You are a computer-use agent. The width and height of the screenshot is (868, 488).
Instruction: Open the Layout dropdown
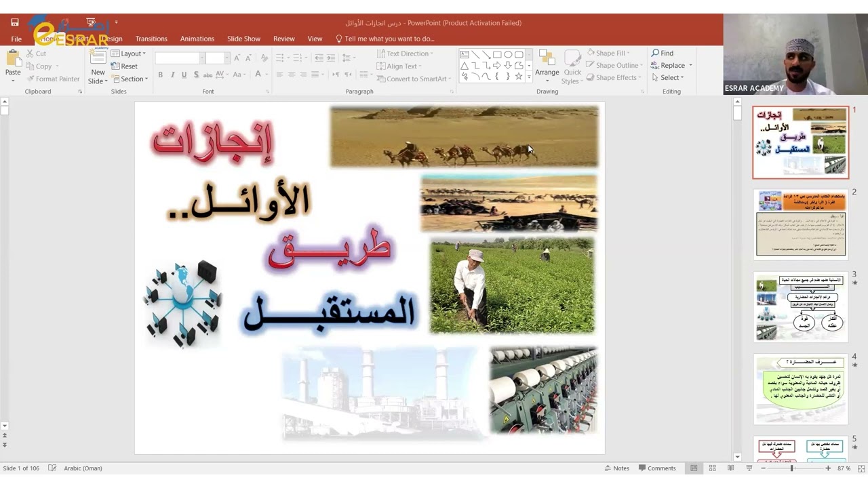tap(128, 54)
